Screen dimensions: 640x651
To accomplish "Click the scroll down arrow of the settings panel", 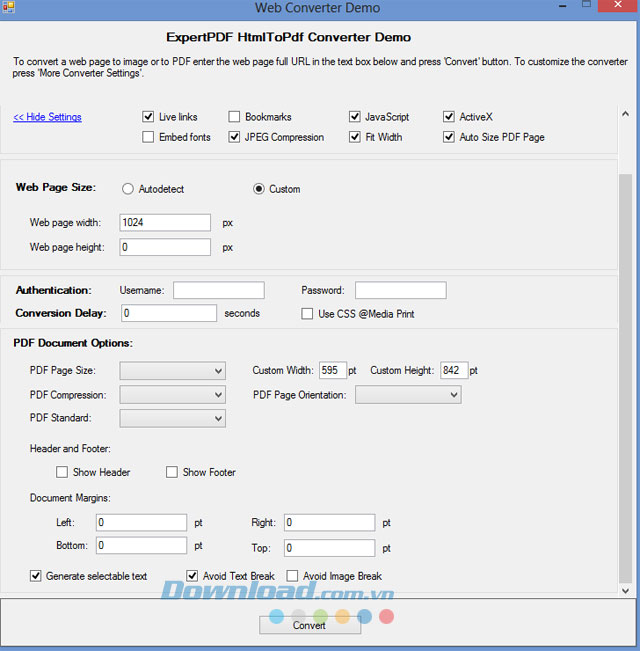I will pyautogui.click(x=625, y=590).
